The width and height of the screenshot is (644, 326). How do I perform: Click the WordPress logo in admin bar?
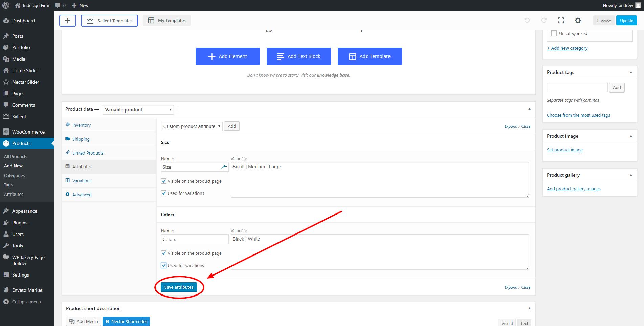(x=6, y=5)
